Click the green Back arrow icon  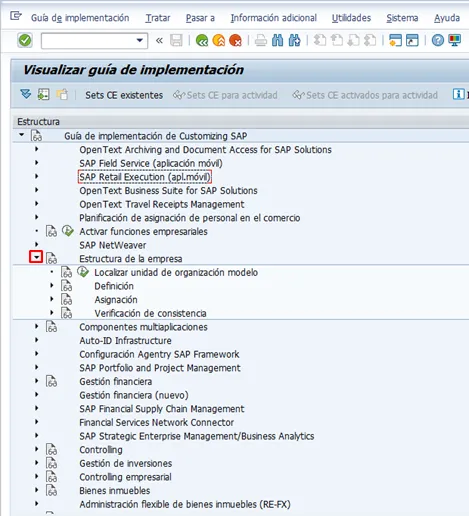202,41
